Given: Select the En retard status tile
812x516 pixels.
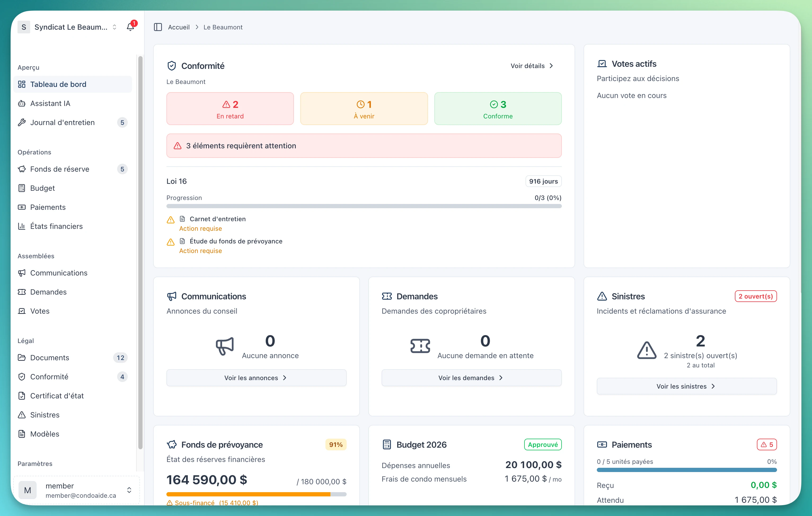Looking at the screenshot, I should click(230, 109).
